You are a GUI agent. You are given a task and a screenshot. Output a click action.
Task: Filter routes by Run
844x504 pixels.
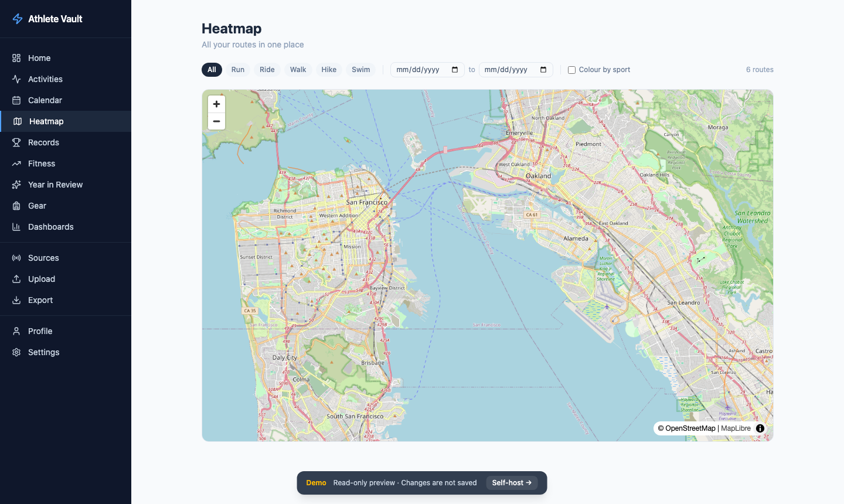click(238, 70)
